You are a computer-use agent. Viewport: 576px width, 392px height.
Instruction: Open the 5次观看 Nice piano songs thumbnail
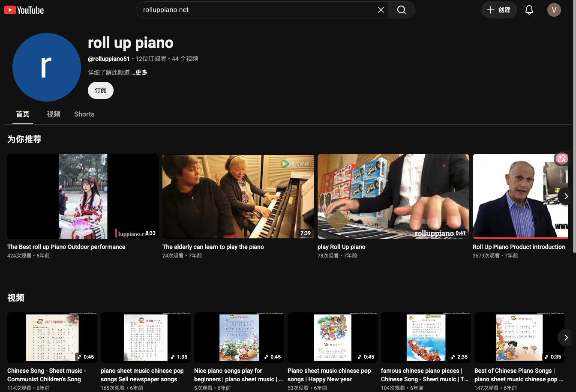(239, 338)
